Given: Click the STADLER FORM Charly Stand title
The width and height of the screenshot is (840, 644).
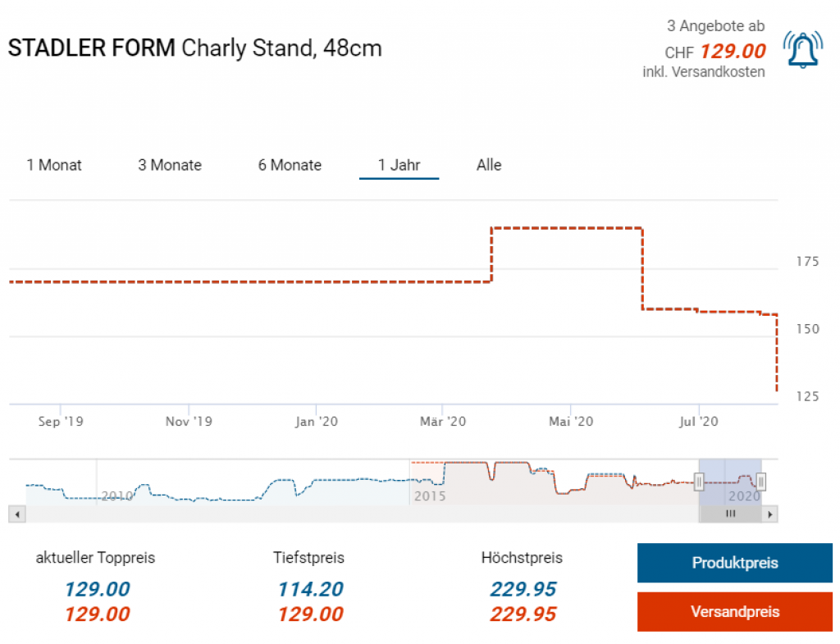Looking at the screenshot, I should (x=194, y=48).
